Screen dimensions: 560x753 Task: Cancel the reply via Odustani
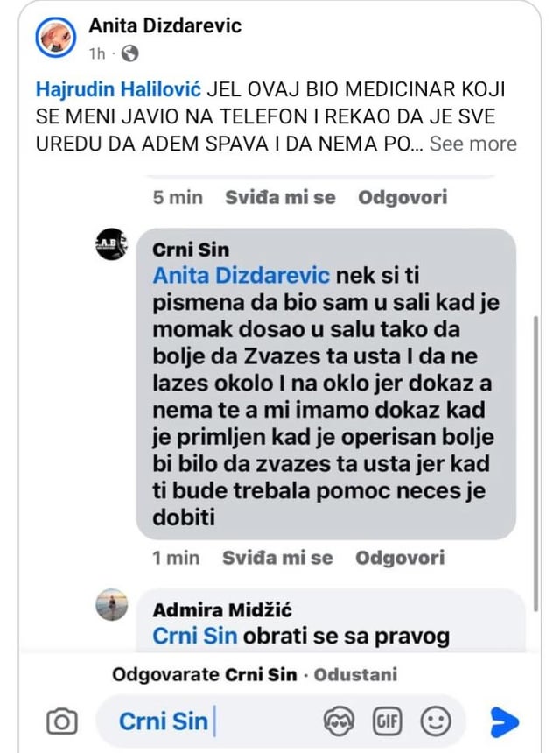(355, 675)
